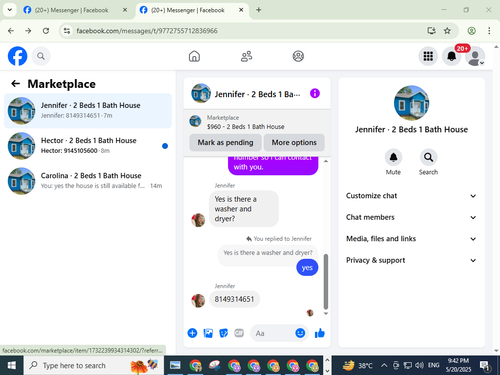Expand the Chat members section
This screenshot has height=375, width=500.
point(411,217)
